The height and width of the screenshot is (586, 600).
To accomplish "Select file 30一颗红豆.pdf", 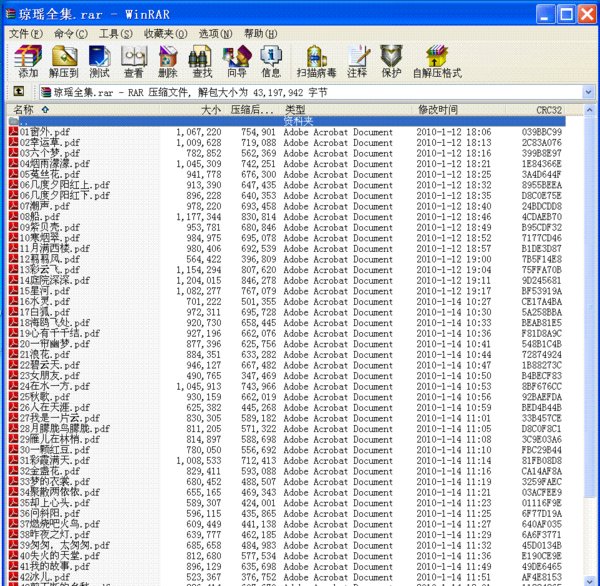I will pos(55,450).
